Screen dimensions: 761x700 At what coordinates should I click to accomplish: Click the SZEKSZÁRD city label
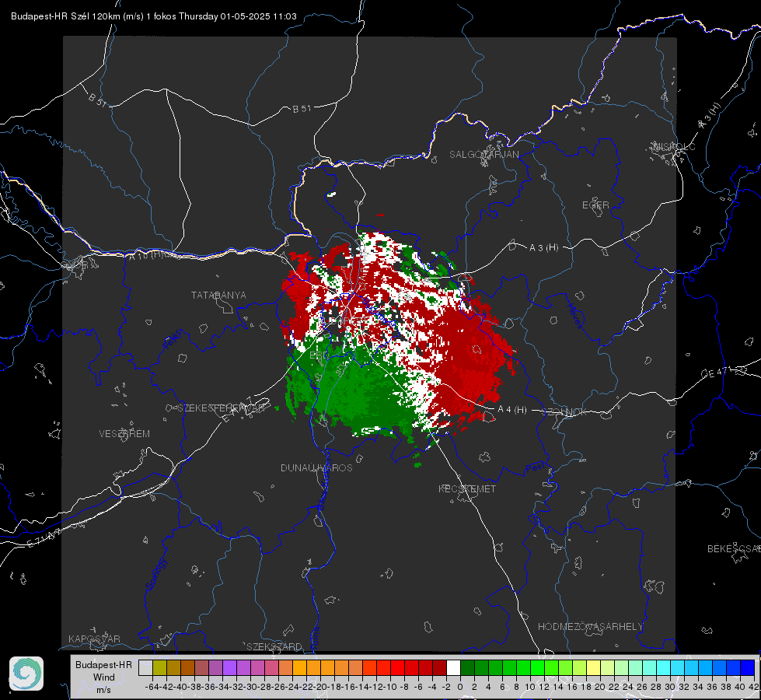pyautogui.click(x=274, y=646)
